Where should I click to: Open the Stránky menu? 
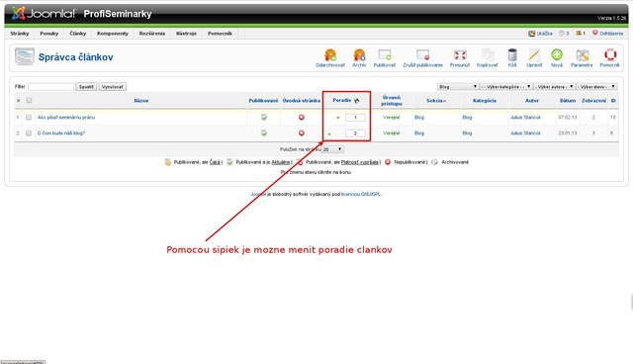(20, 34)
